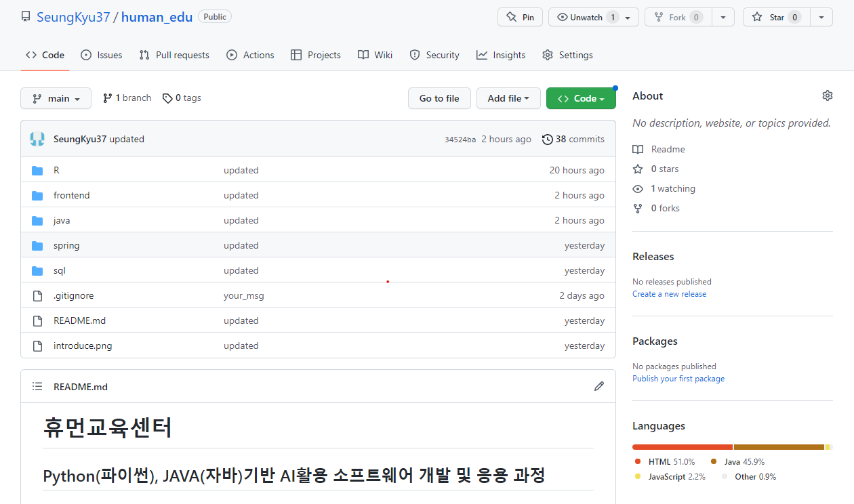
Task: Open the dropdown next to the Fork button
Action: pos(723,17)
